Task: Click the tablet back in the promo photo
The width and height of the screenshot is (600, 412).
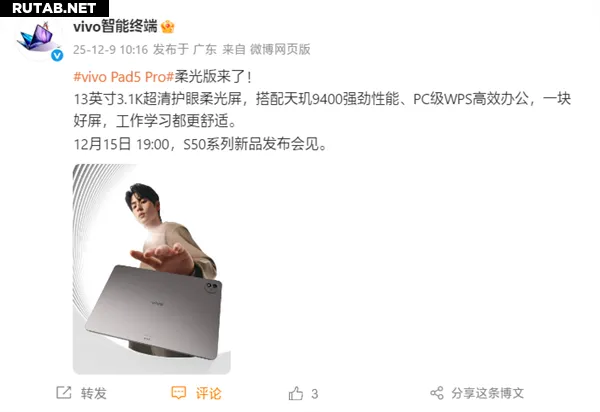Action: [153, 310]
